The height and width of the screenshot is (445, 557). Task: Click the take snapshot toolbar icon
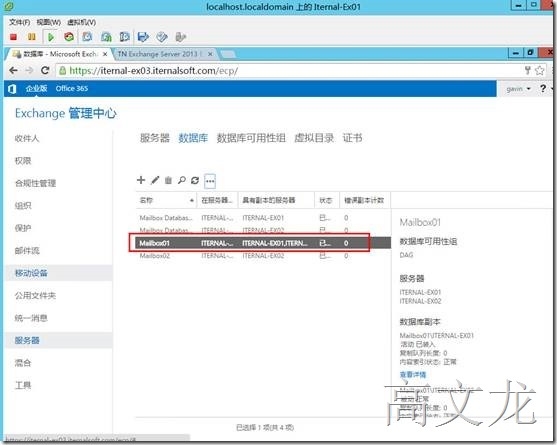[x=87, y=37]
